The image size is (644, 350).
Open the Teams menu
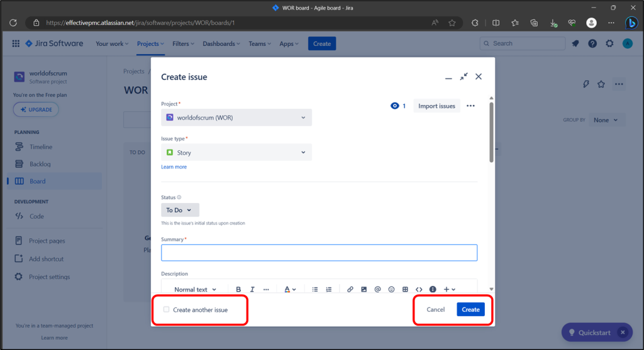pos(260,43)
